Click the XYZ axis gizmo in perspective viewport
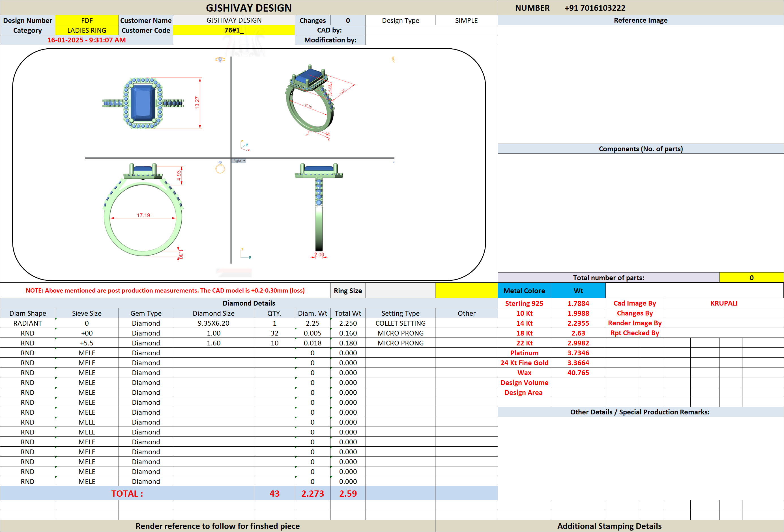The width and height of the screenshot is (784, 532). pyautogui.click(x=245, y=146)
